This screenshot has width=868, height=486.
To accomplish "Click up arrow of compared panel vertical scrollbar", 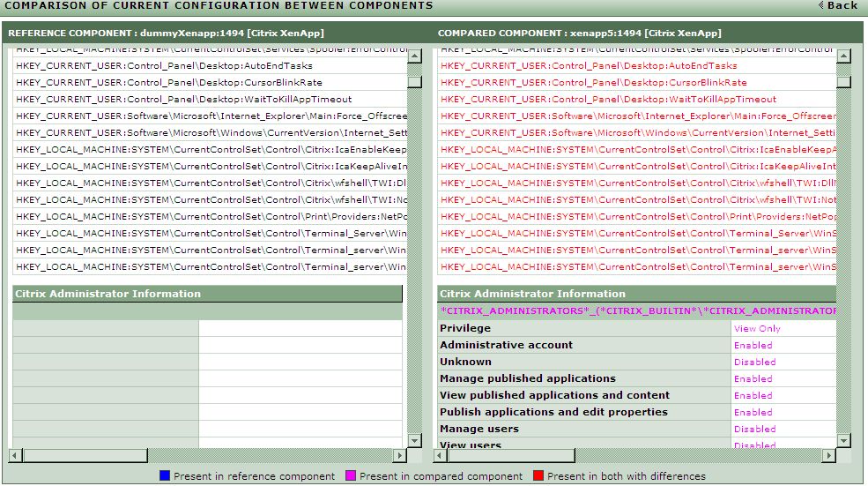I will tap(843, 56).
